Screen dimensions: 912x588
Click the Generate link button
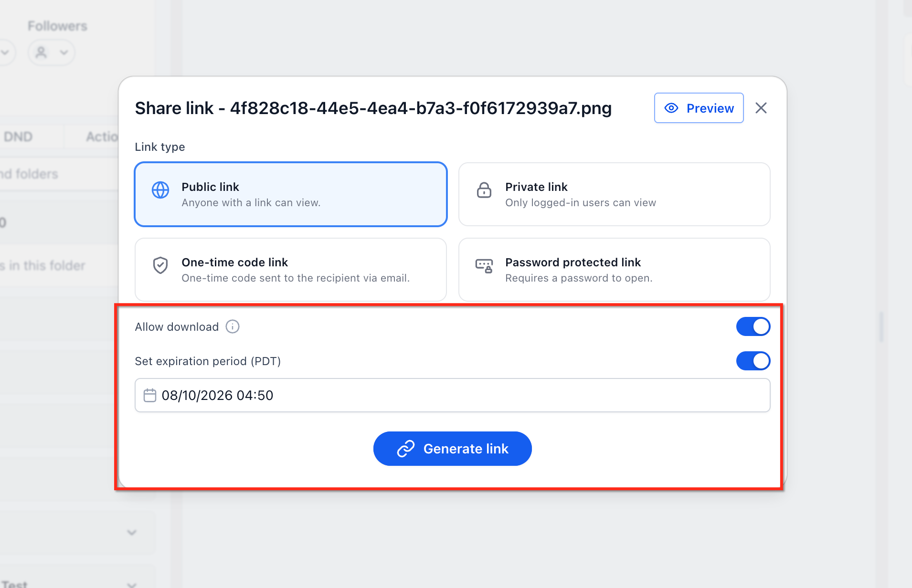(x=452, y=449)
